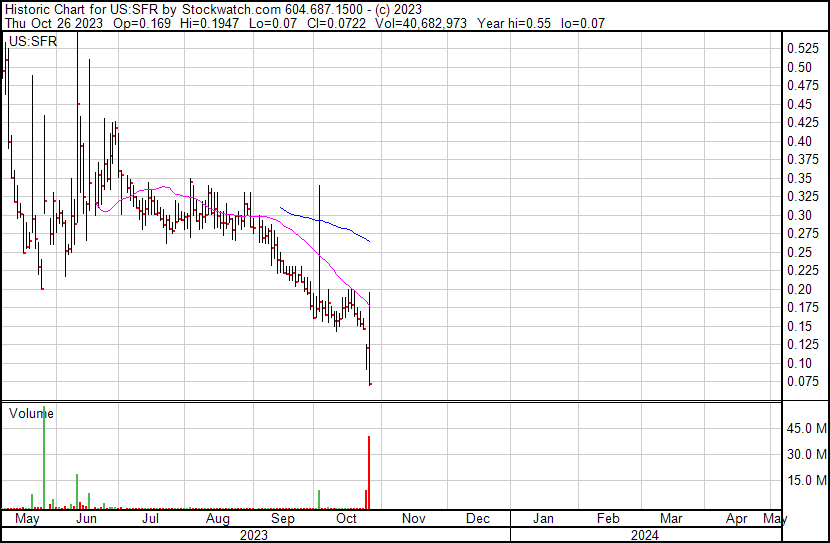Click the Dec month label

[478, 519]
